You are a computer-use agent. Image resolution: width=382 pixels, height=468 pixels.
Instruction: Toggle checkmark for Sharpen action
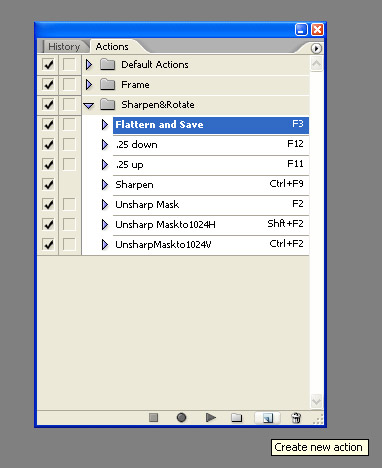click(x=48, y=184)
